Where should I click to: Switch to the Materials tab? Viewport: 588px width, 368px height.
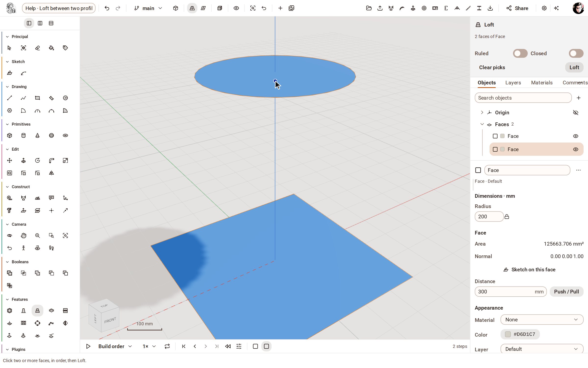(542, 83)
